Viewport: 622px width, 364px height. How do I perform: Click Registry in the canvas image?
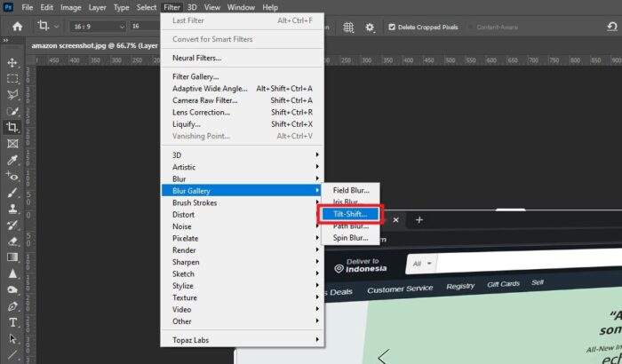click(x=460, y=286)
